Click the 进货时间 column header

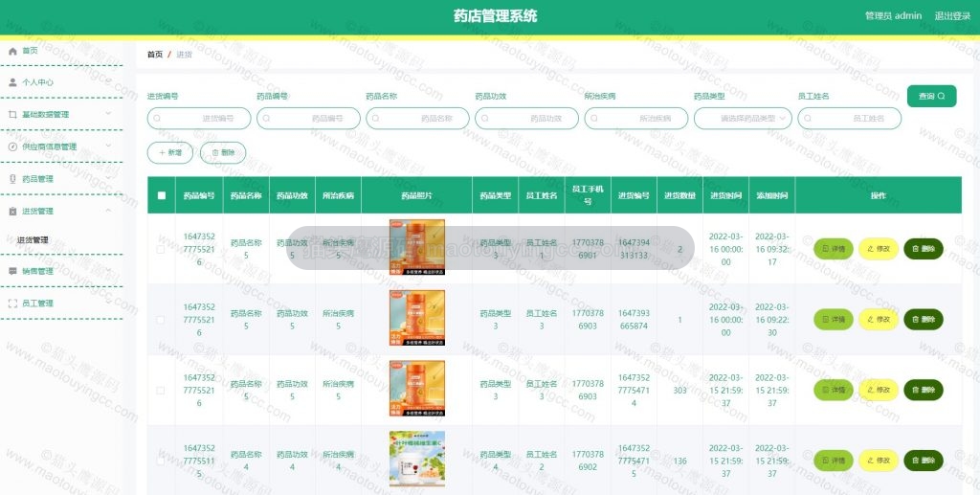coord(725,195)
